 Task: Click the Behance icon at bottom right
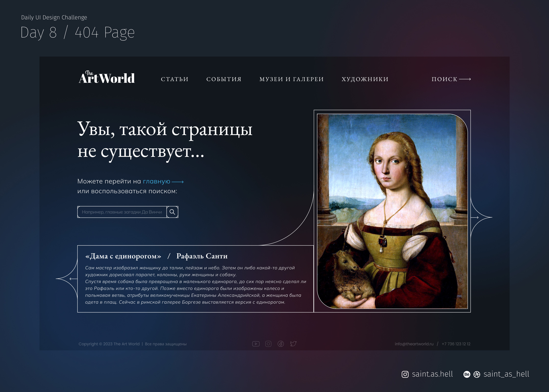[x=467, y=374]
